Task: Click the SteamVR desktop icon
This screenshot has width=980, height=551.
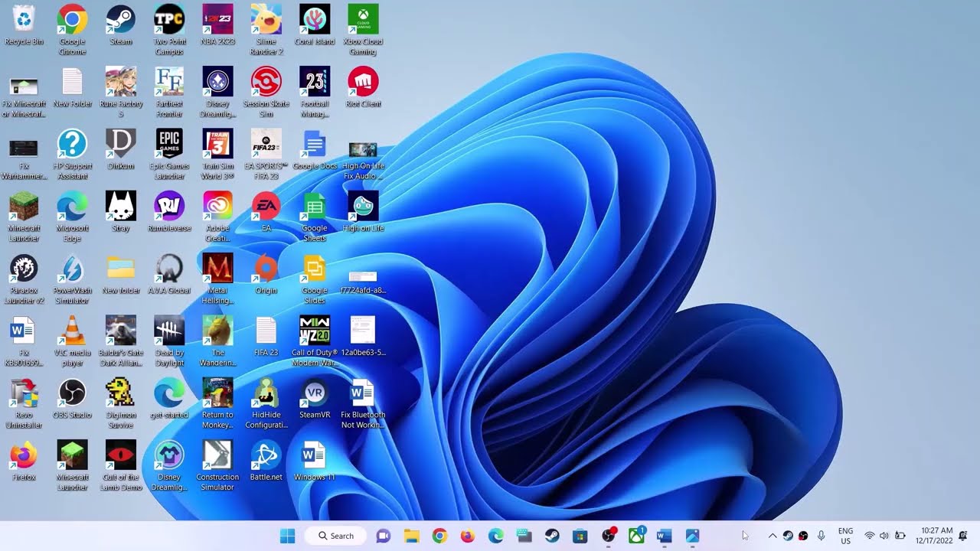Action: [315, 399]
